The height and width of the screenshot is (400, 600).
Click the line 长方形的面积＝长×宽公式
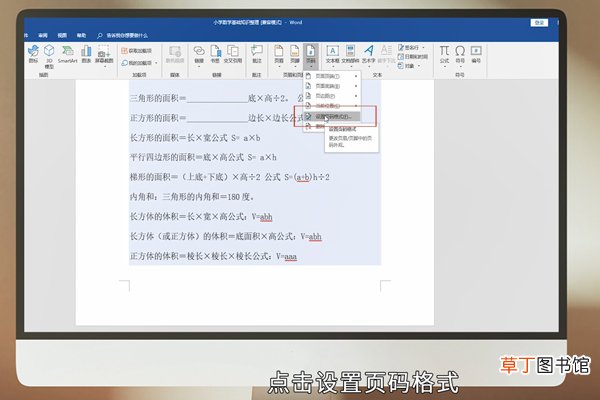point(195,138)
